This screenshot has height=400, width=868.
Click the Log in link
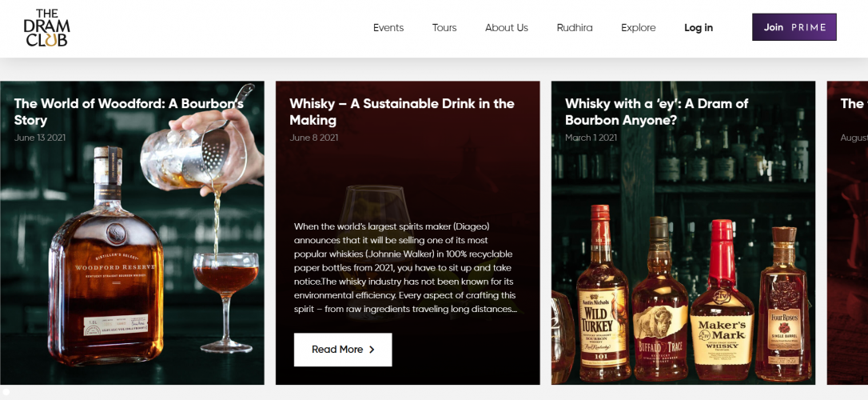coord(698,28)
